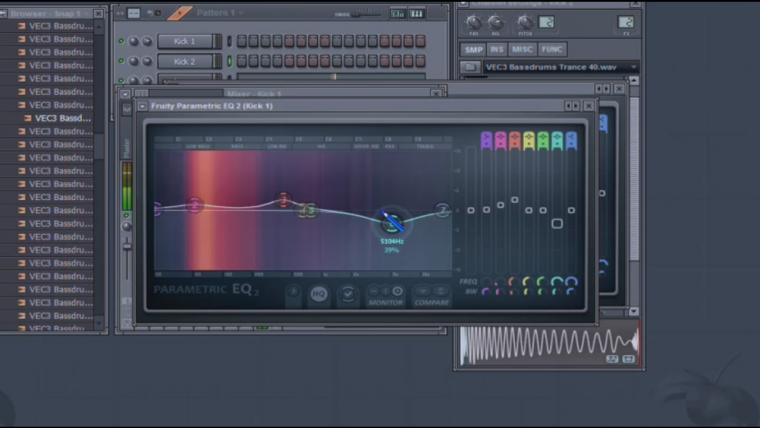Click the pink band 2 token in the EQ

pyautogui.click(x=500, y=141)
